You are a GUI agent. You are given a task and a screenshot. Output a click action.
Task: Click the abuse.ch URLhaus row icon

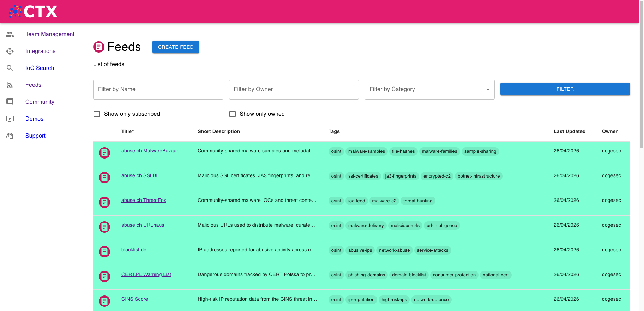[104, 227]
